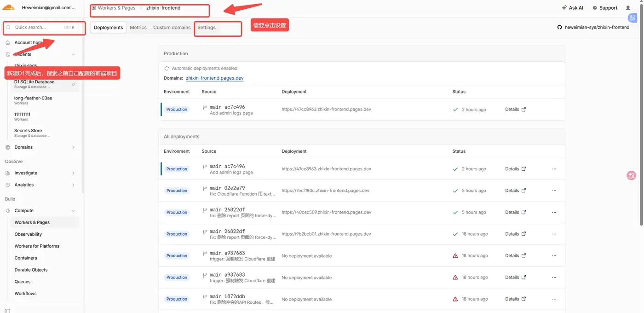Open the user profile icon
Image resolution: width=644 pixels, height=313 pixels.
coord(628,8)
